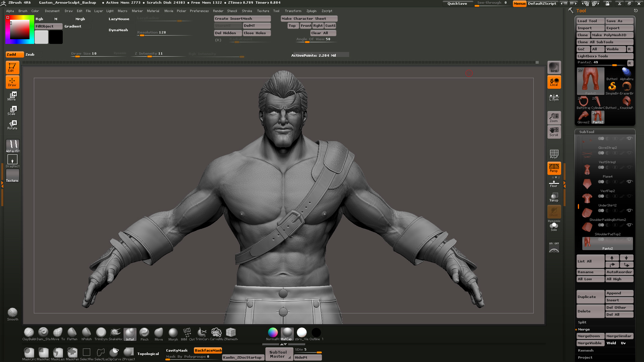644x362 pixels.
Task: Expand the Split section
Action: tap(582, 322)
